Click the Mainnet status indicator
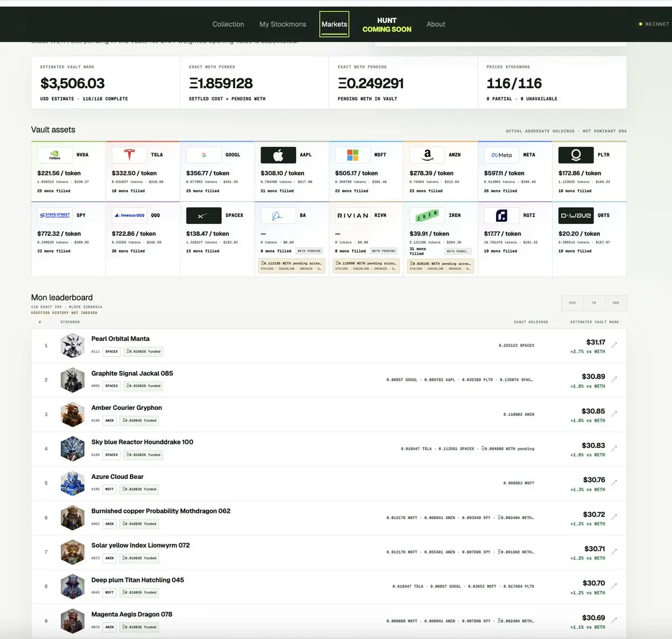672x639 pixels. pos(654,24)
